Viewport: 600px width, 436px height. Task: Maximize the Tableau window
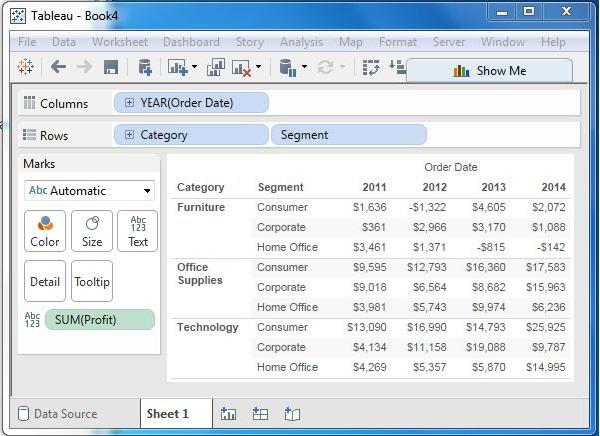click(529, 12)
